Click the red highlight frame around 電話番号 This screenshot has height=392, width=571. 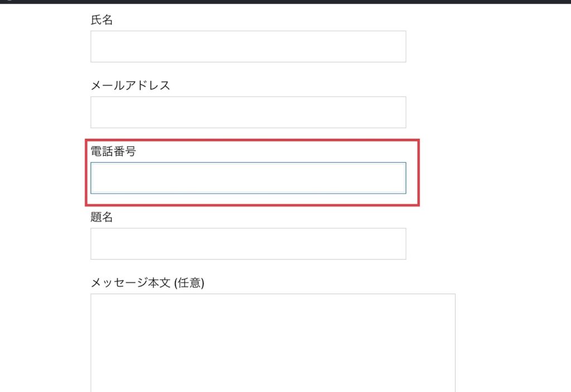point(419,173)
